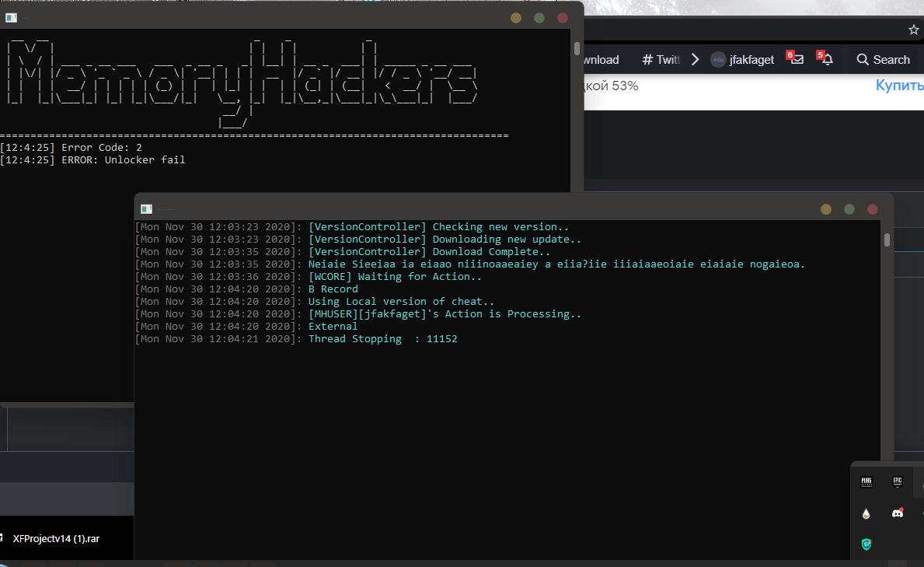This screenshot has width=924, height=567.
Task: Click the 'ERROR: Unlocker fail' line
Action: (92, 160)
